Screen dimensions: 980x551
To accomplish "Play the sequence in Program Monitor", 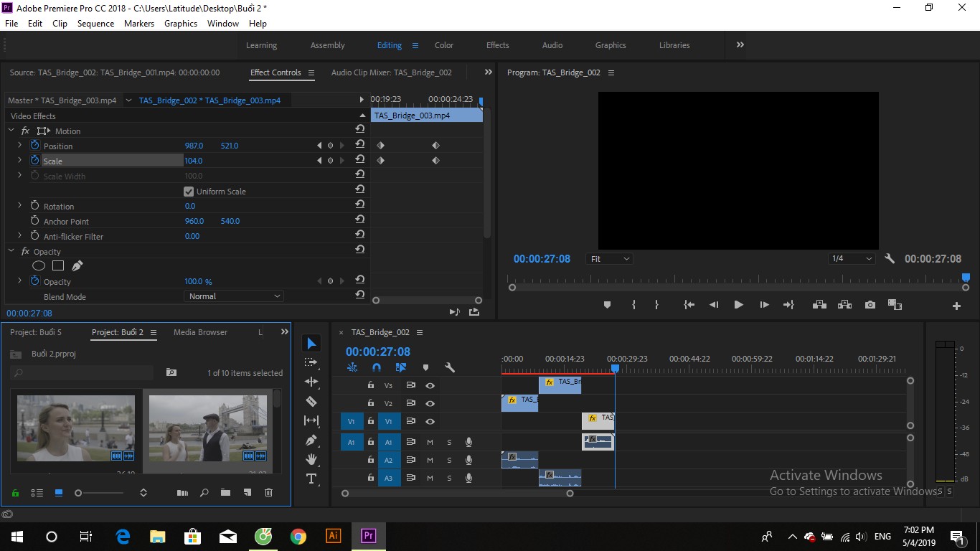I will point(738,305).
